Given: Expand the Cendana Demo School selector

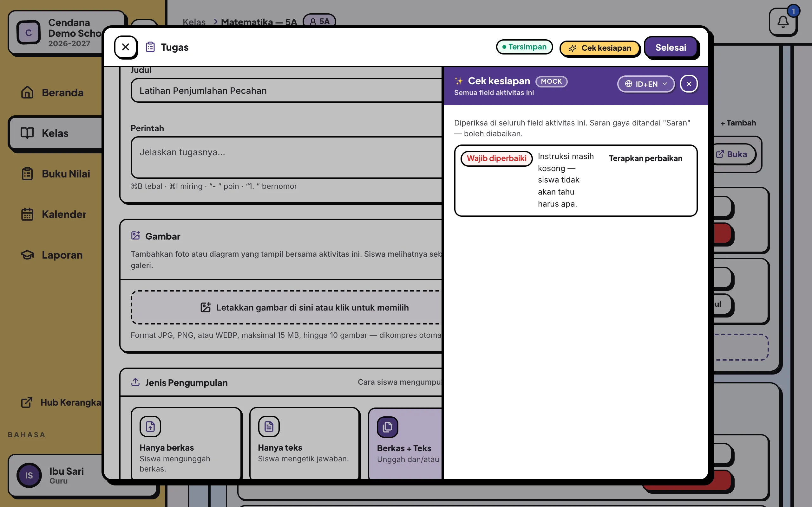Looking at the screenshot, I should pos(56,33).
